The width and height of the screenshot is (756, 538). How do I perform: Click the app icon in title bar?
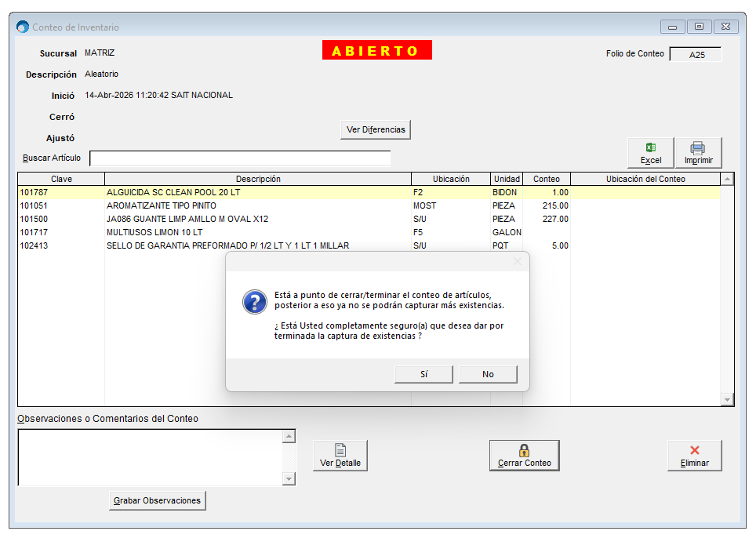coord(23,27)
